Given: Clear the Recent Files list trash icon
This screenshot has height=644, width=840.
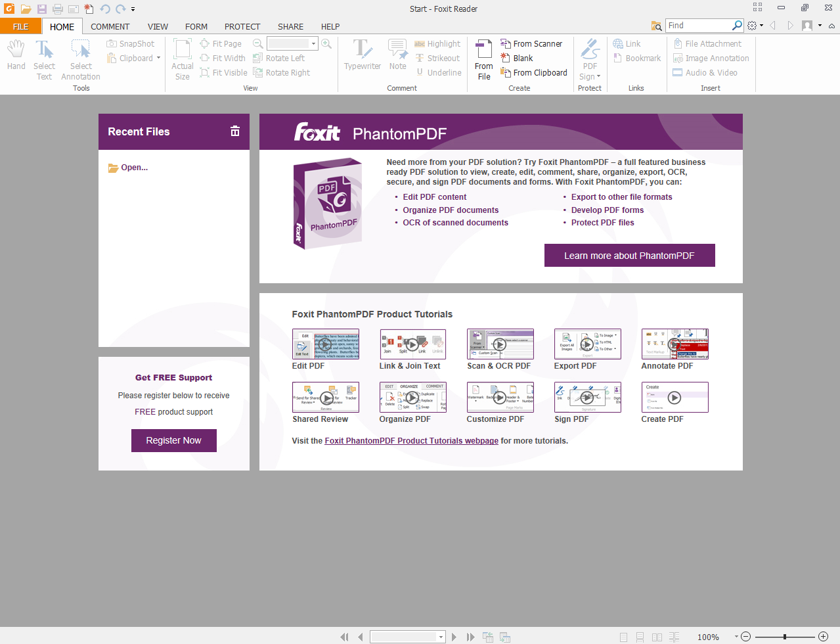Looking at the screenshot, I should [x=235, y=131].
